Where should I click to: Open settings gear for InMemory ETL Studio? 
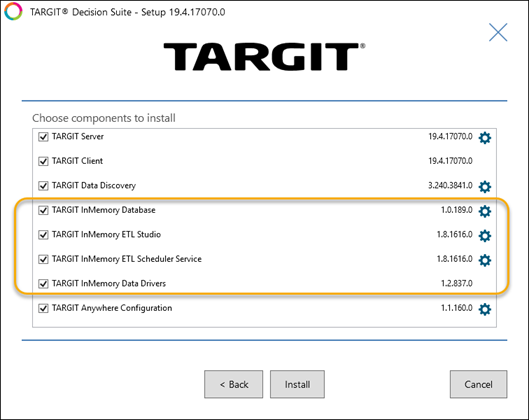(485, 235)
